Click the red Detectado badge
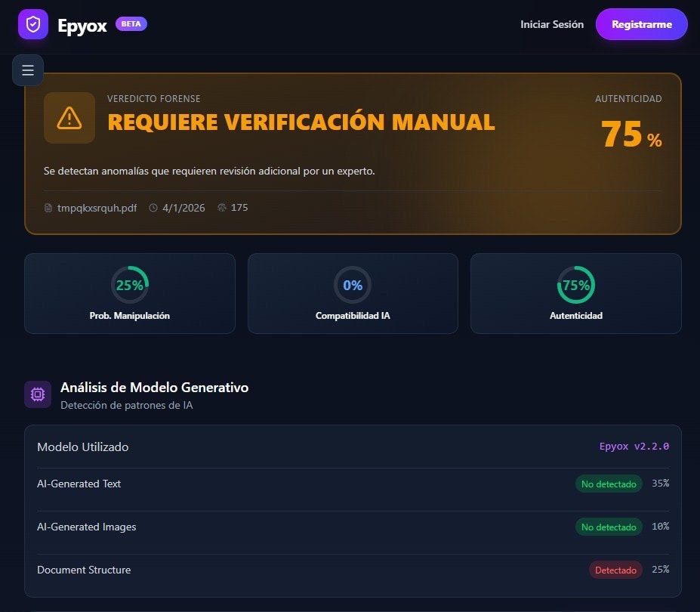The height and width of the screenshot is (612, 700). click(x=615, y=570)
